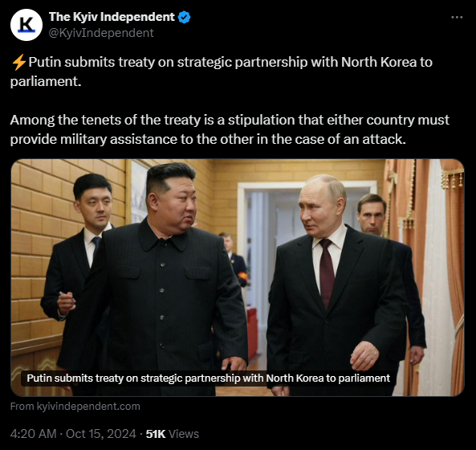View the 51K Views count
This screenshot has height=450, width=476.
point(172,434)
